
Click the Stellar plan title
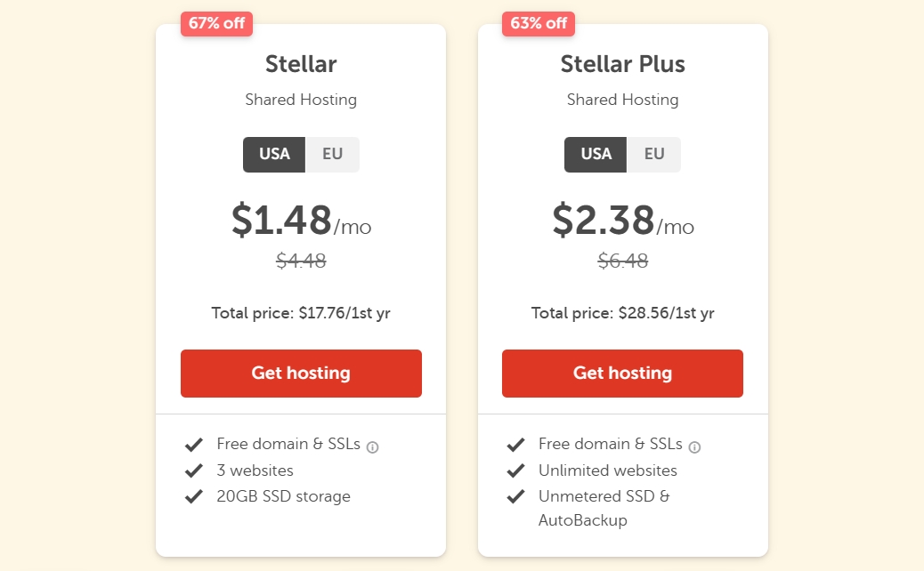coord(301,64)
